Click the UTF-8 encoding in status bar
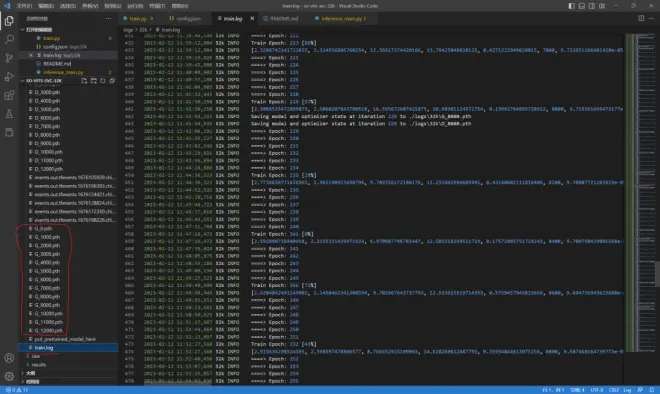660x394 pixels. 596,390
